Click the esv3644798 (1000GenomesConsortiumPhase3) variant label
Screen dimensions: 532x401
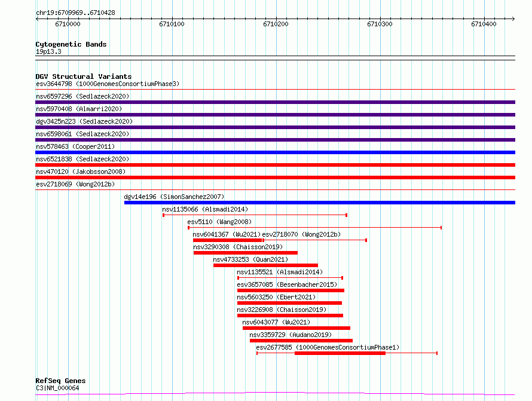[108, 84]
